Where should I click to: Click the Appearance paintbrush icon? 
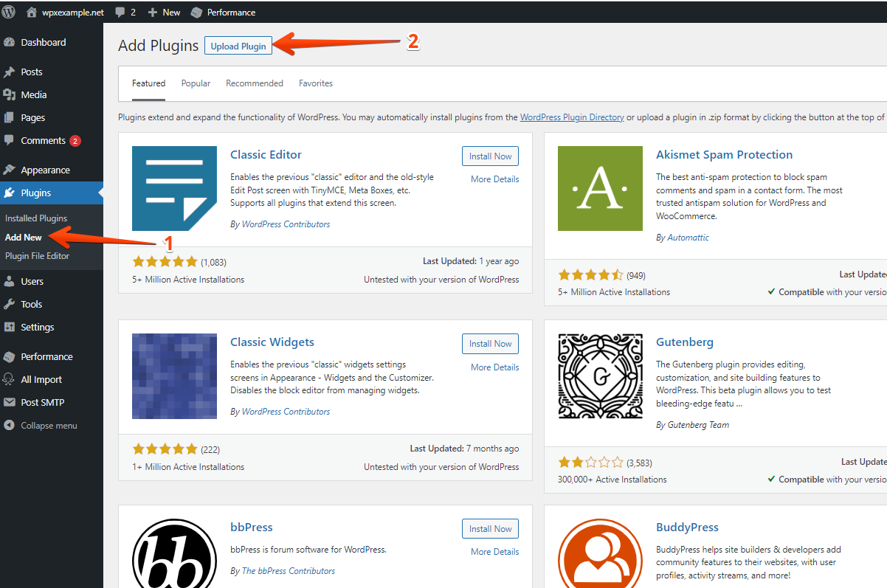tap(10, 170)
